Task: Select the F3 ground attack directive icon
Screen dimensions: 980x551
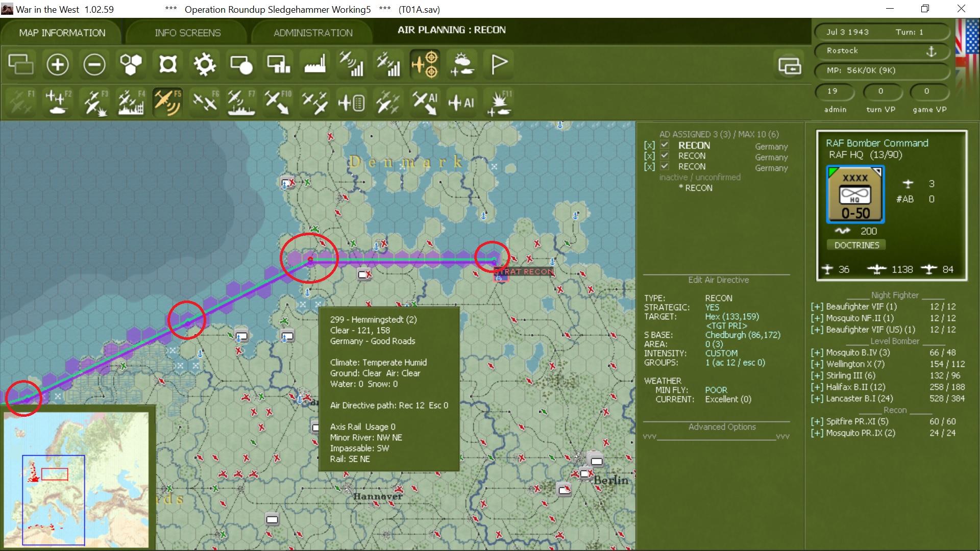Action: click(x=94, y=102)
